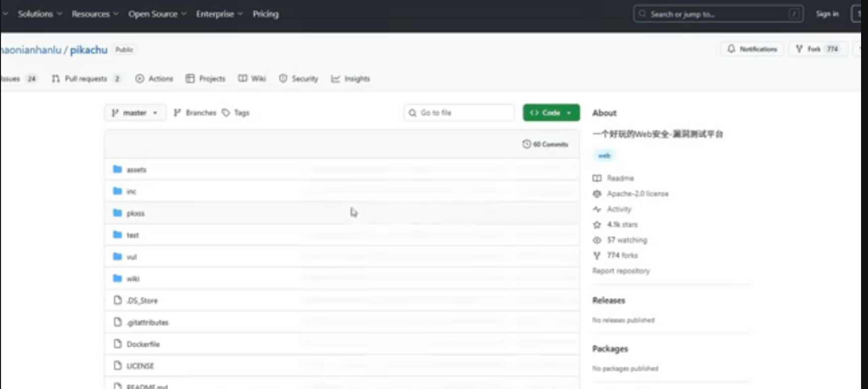Open the Solutions menu
The width and height of the screenshot is (868, 389).
(x=40, y=14)
